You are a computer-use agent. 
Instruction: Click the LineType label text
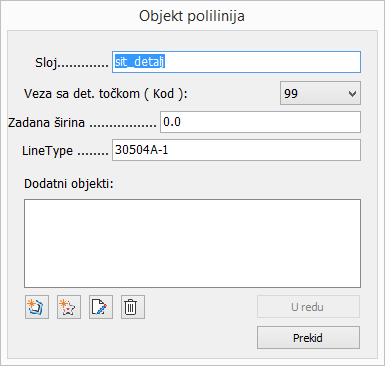pyautogui.click(x=47, y=151)
